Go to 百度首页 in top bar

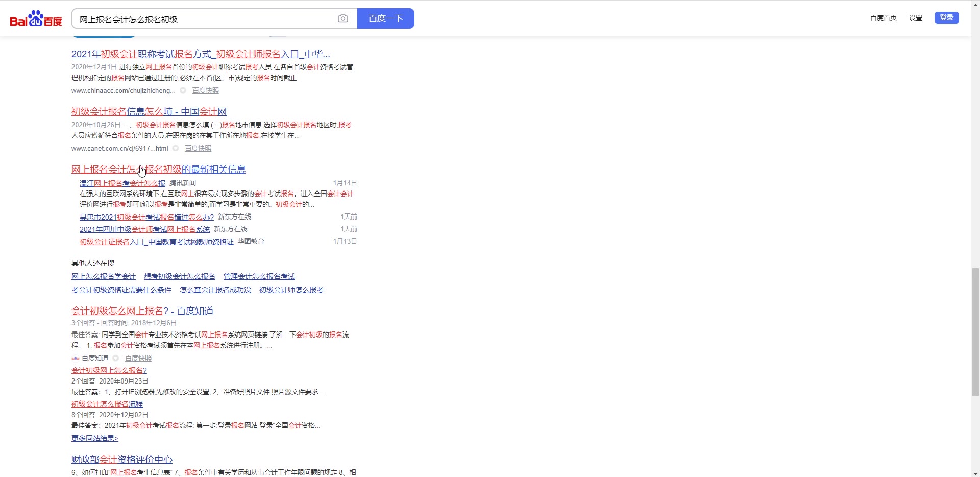click(884, 18)
